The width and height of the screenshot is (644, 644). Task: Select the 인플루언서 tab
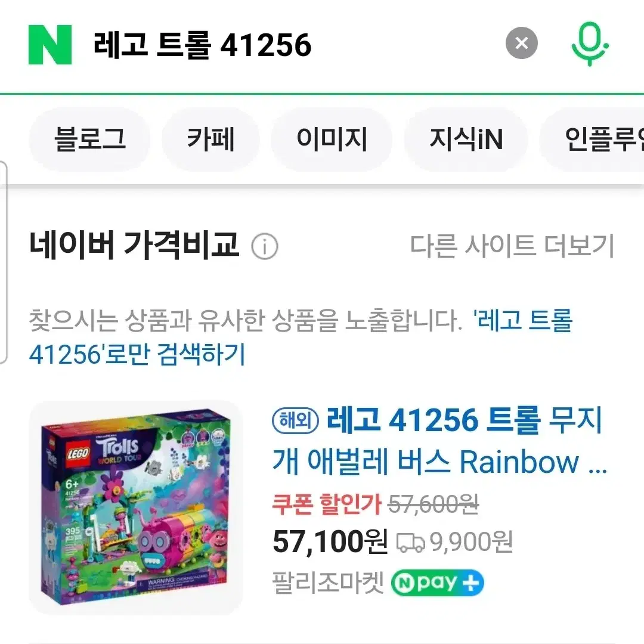(x=592, y=139)
